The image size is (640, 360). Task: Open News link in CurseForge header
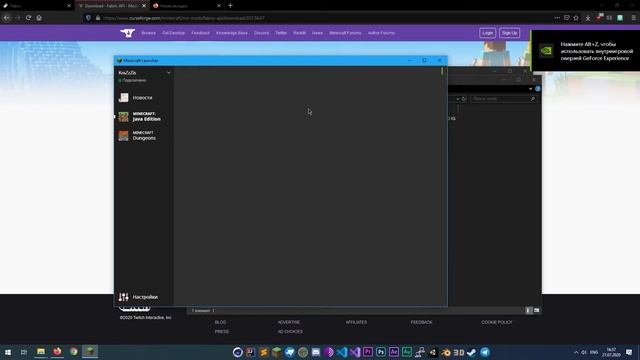tap(318, 33)
